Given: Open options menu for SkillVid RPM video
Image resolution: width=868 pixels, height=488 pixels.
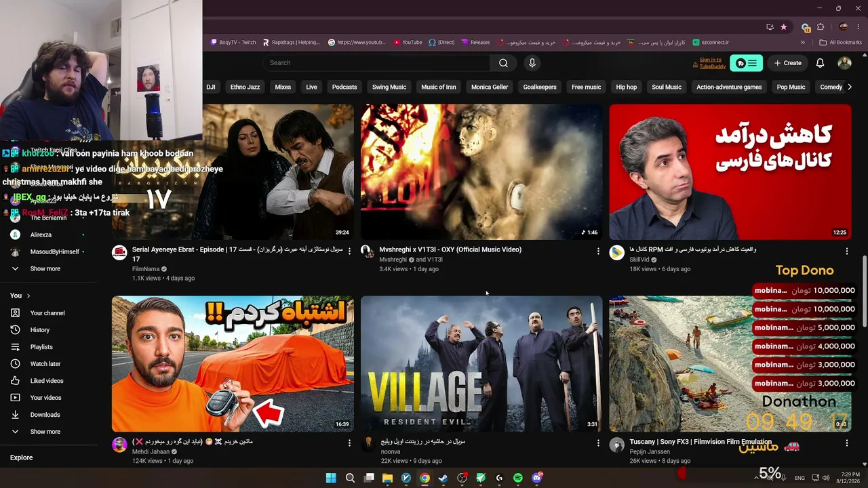Looking at the screenshot, I should [846, 251].
